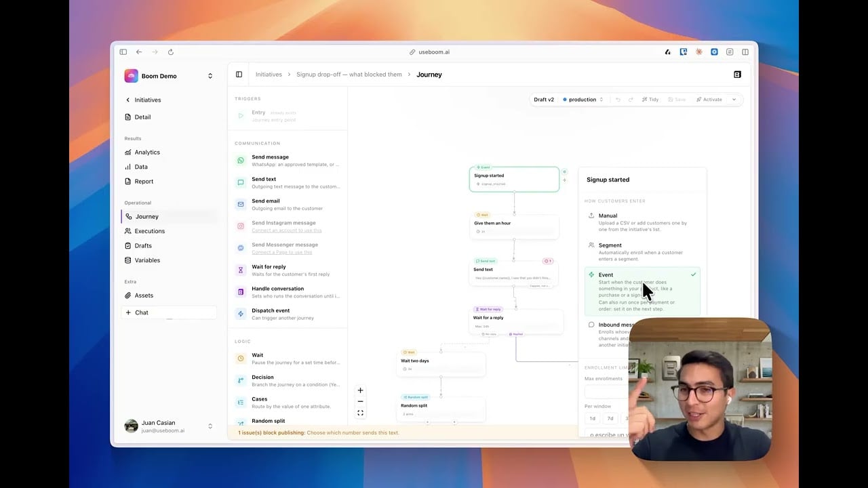Select the 1d per-window option

[592, 418]
